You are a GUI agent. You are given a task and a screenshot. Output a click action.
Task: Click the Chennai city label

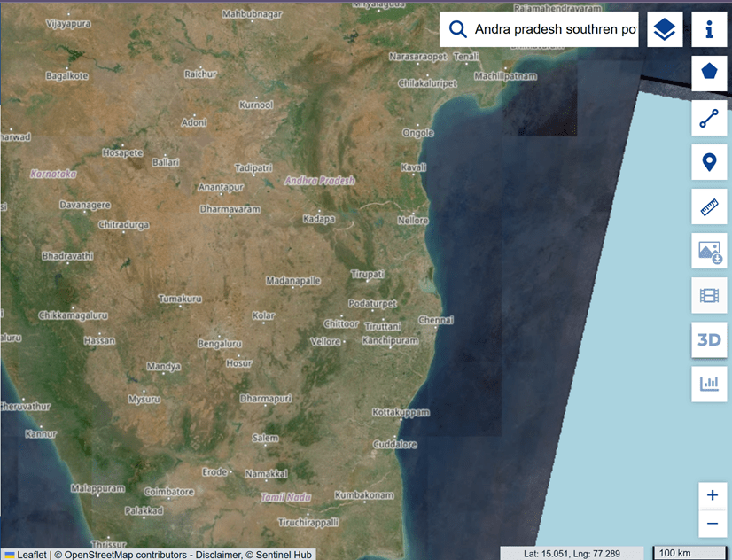click(435, 320)
